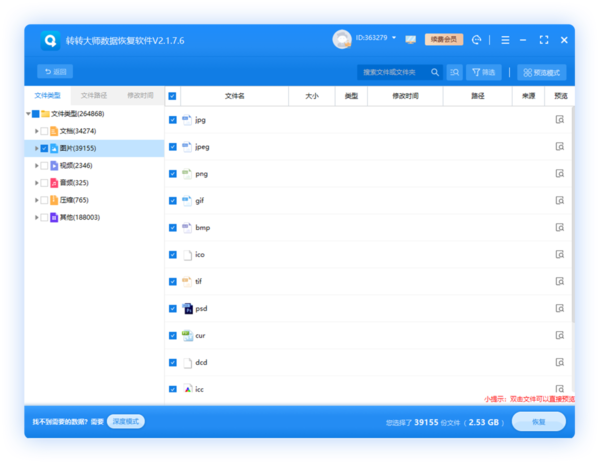Click the 恢复 recover button
Screen dimensions: 600x464
tap(538, 422)
